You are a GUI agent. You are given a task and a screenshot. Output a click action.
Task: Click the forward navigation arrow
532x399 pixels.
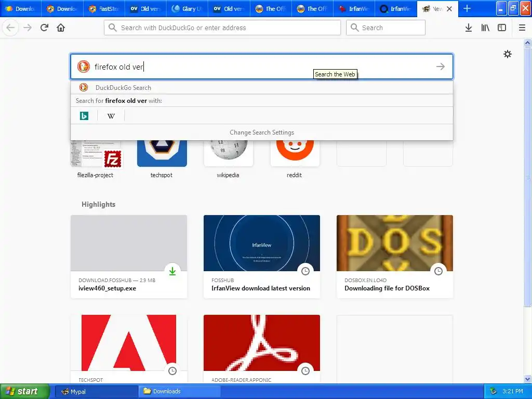28,28
